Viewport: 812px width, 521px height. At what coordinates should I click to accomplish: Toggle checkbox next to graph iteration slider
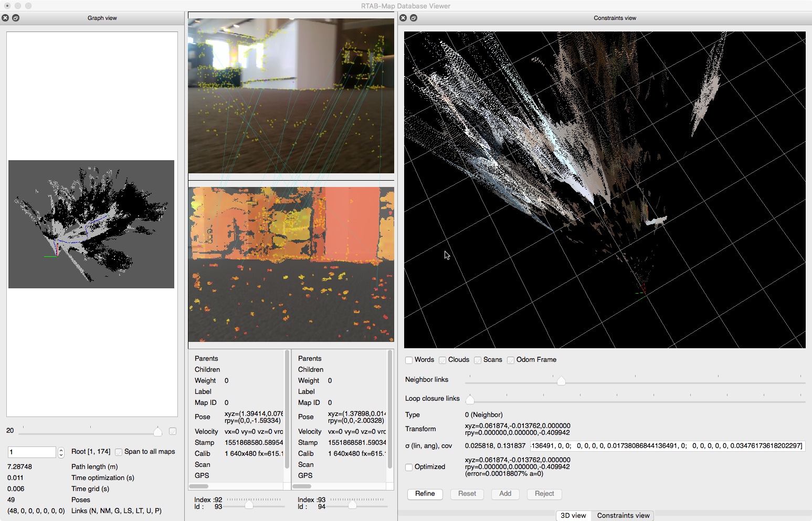pos(173,431)
